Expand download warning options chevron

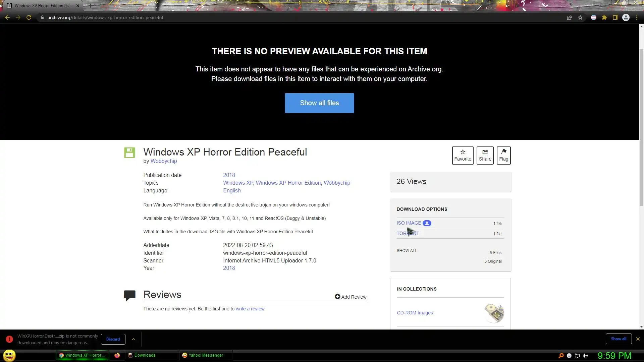(x=133, y=339)
